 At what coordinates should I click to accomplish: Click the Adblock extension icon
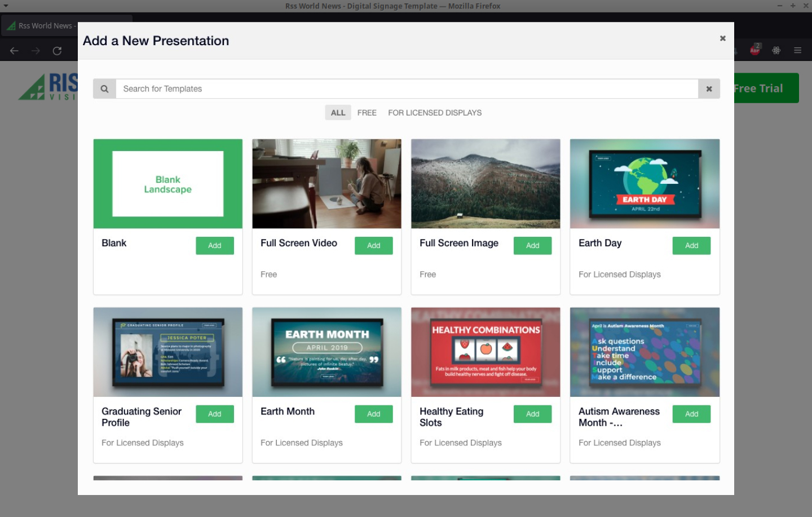click(x=755, y=50)
